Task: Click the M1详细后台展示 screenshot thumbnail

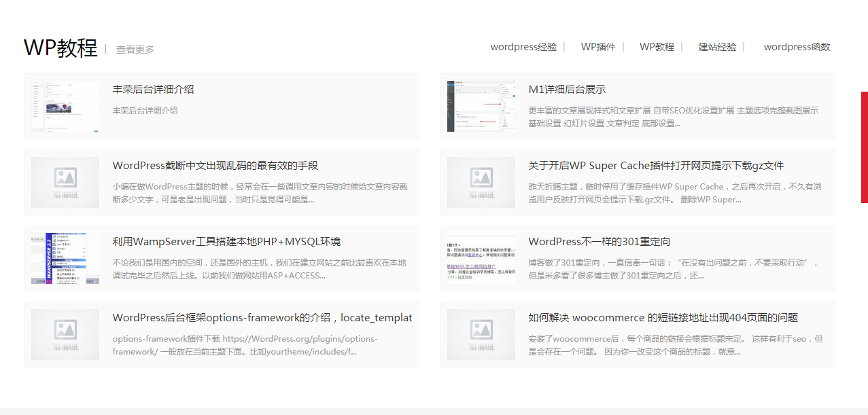Action: coord(481,106)
